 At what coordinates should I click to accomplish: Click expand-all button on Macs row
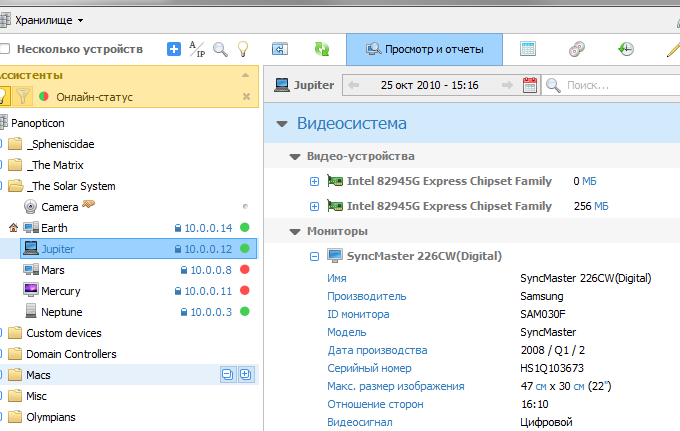(245, 374)
